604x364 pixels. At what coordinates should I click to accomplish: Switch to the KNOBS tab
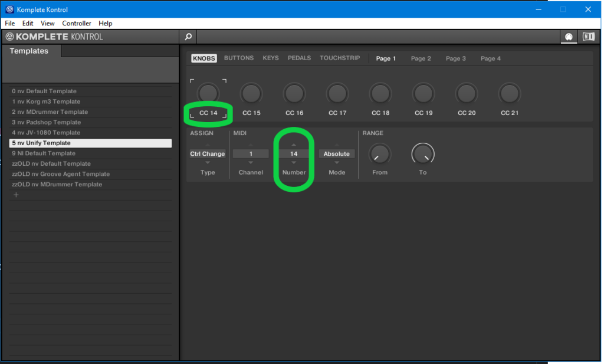pyautogui.click(x=203, y=58)
